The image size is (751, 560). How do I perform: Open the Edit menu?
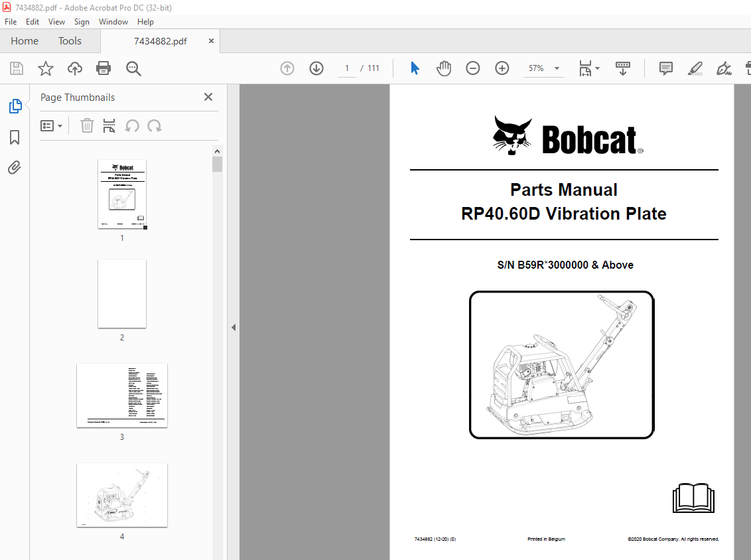click(x=33, y=22)
